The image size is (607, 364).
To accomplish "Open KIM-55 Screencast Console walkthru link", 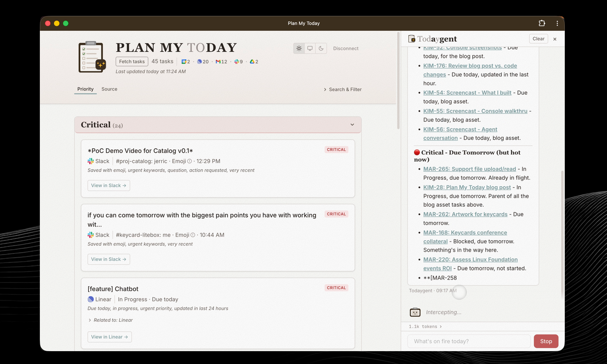I will click(475, 111).
